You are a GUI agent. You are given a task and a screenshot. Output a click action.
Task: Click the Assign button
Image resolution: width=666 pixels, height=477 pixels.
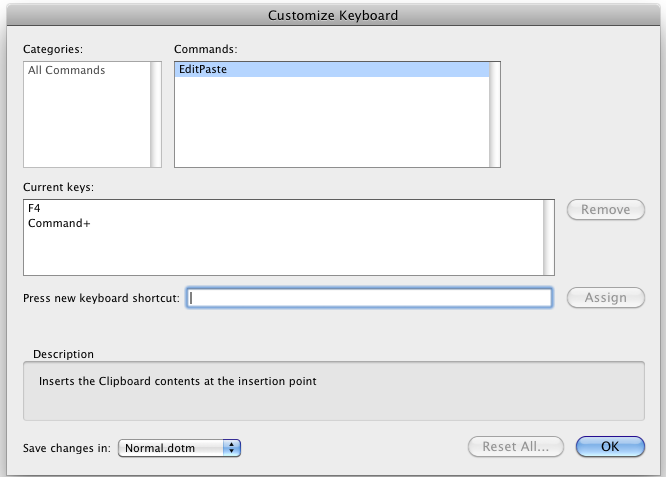coord(606,298)
